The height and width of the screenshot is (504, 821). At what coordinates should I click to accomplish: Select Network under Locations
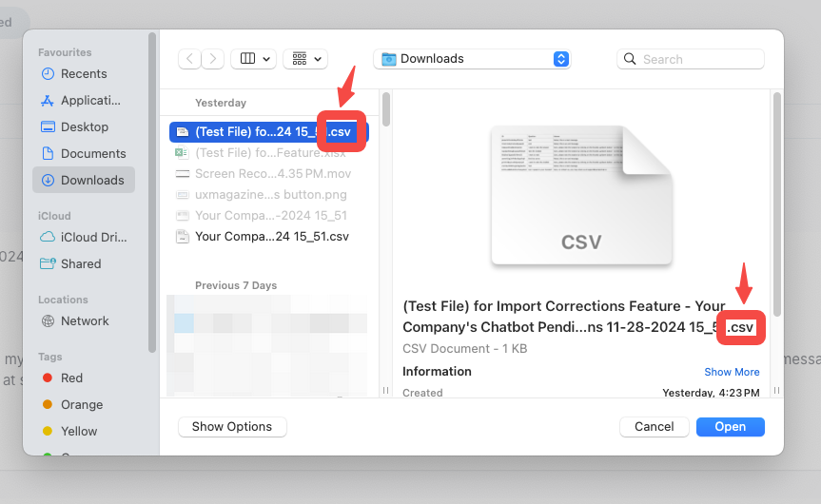pos(85,321)
